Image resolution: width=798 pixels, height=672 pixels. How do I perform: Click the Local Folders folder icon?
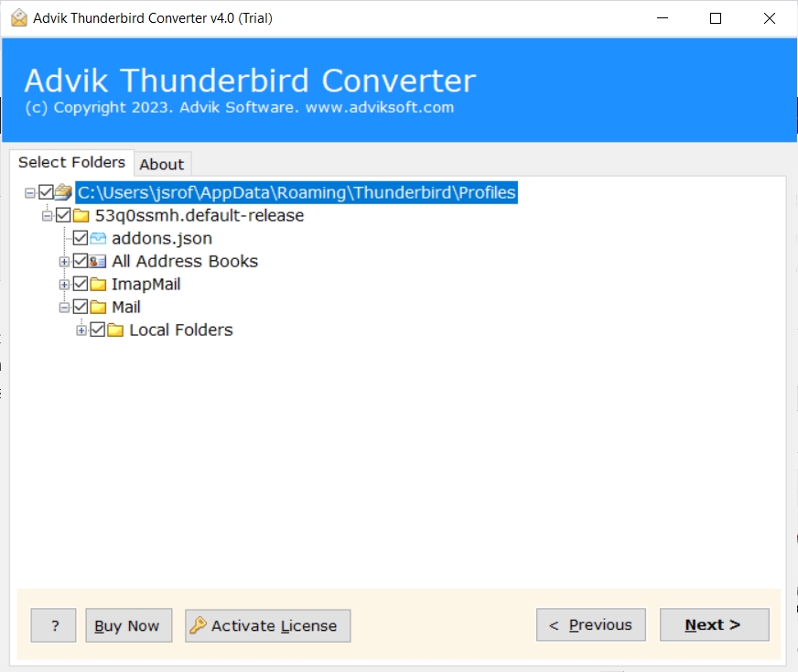pyautogui.click(x=113, y=330)
